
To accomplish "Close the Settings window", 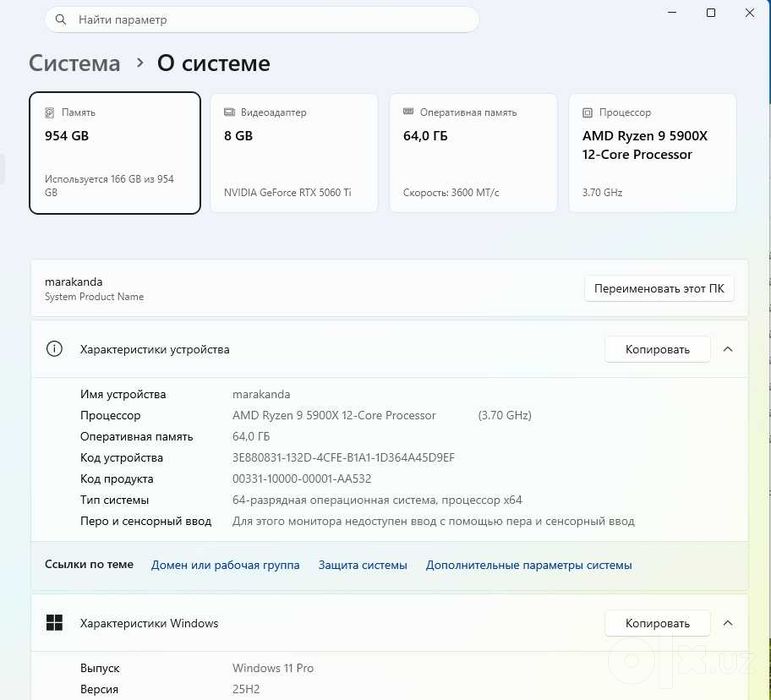I will point(750,13).
